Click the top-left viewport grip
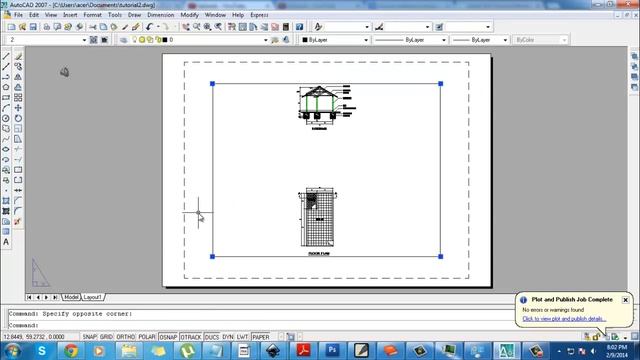The width and height of the screenshot is (640, 360). pos(212,84)
